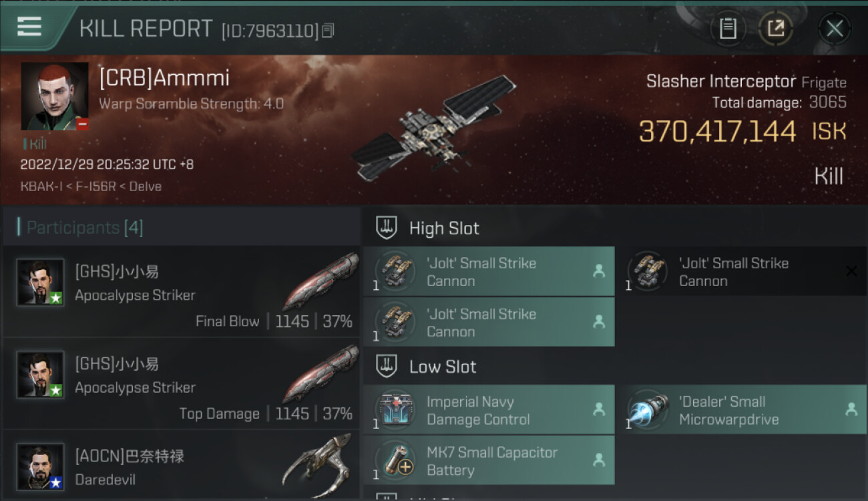Image resolution: width=868 pixels, height=501 pixels.
Task: Open the clipboard copy report icon
Action: click(x=728, y=28)
